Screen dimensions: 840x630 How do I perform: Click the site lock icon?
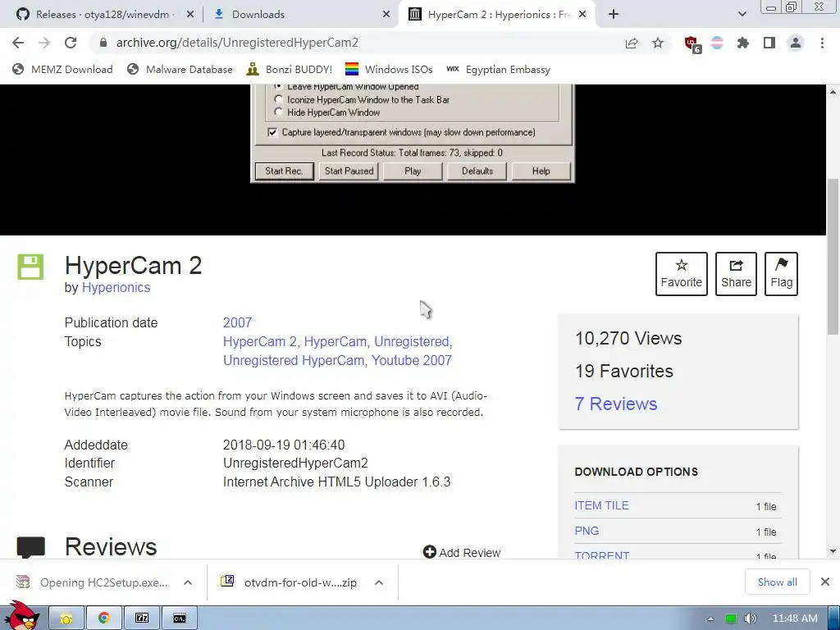click(x=103, y=43)
